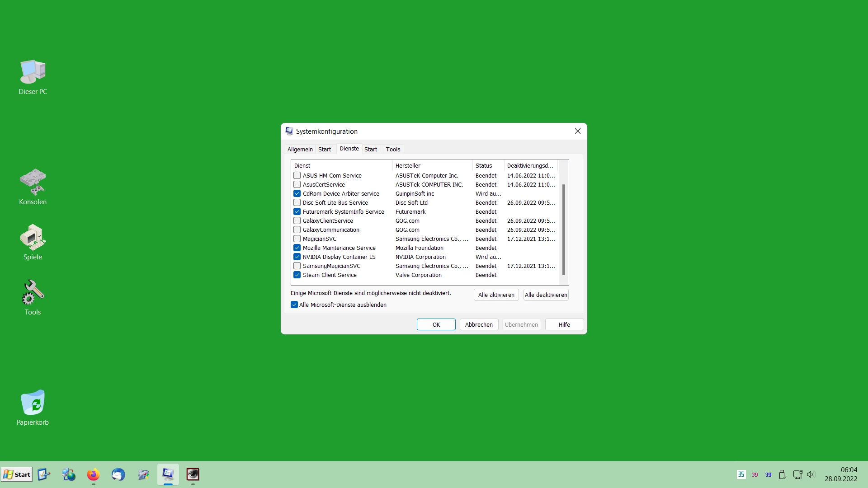This screenshot has height=488, width=868.
Task: Open the Tools desktop shortcut
Action: [33, 297]
